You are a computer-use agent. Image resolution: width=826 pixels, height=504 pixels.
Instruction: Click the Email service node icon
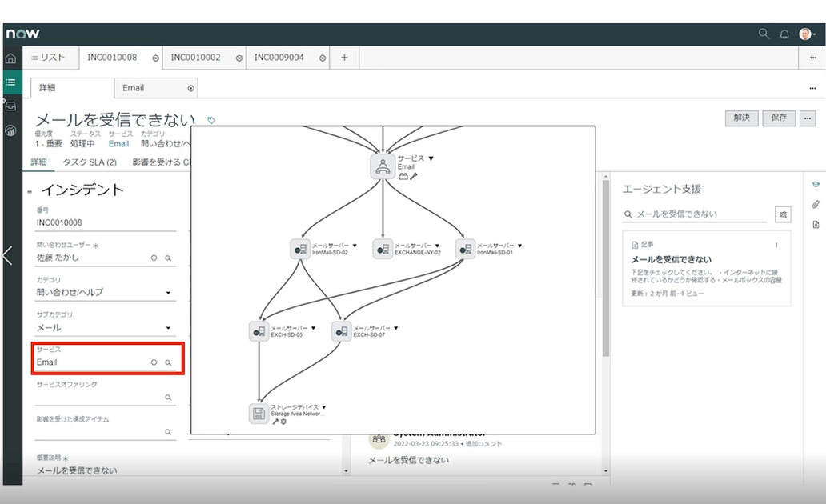coord(383,166)
